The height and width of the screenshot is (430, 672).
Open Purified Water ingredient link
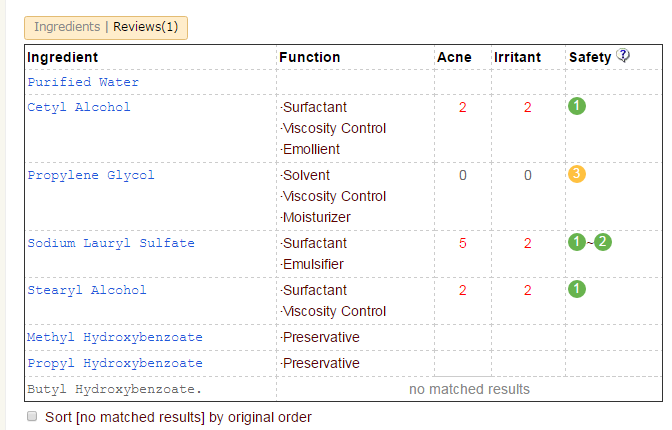[x=83, y=82]
